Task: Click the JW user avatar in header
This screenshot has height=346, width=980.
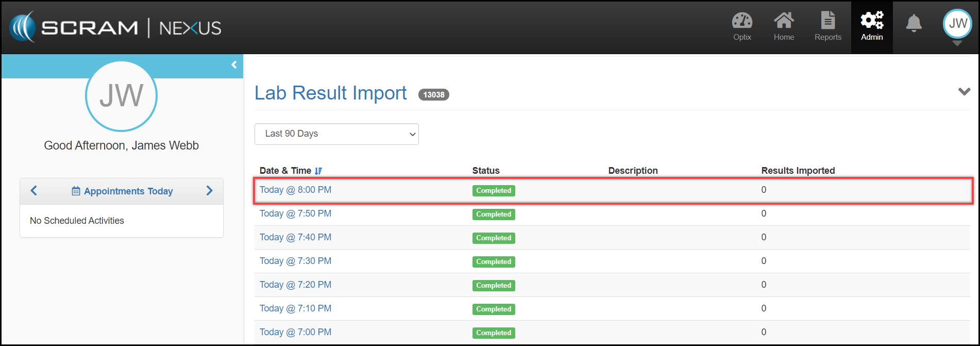Action: click(x=957, y=24)
